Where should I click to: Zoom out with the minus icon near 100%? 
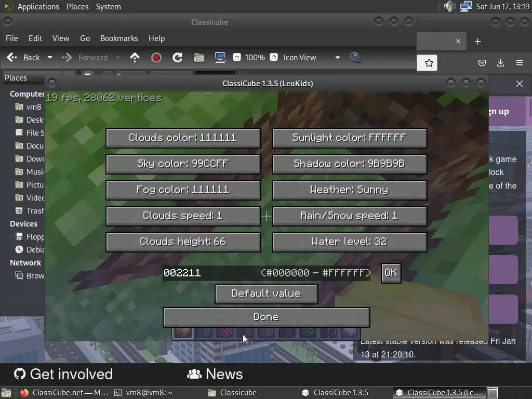237,57
